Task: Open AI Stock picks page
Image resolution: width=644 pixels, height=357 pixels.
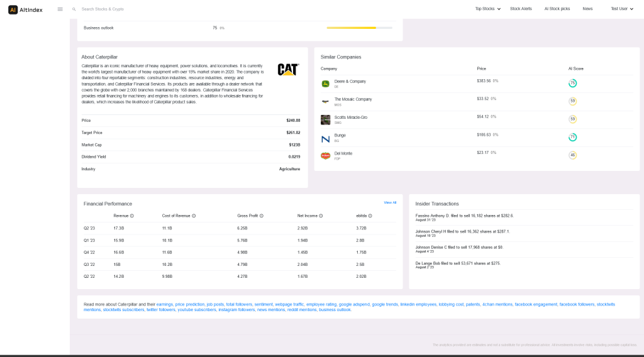Action: coord(557,9)
